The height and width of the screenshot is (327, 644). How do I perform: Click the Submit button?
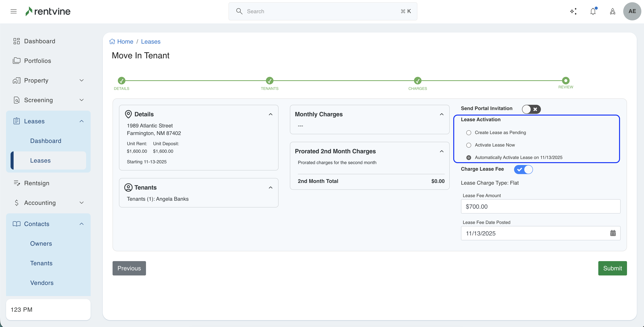tap(612, 268)
